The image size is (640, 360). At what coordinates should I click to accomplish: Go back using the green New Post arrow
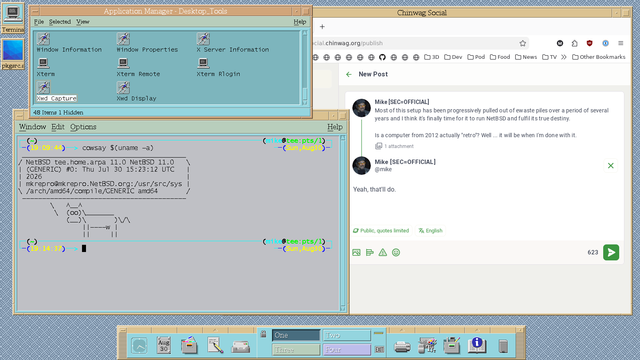click(x=349, y=74)
